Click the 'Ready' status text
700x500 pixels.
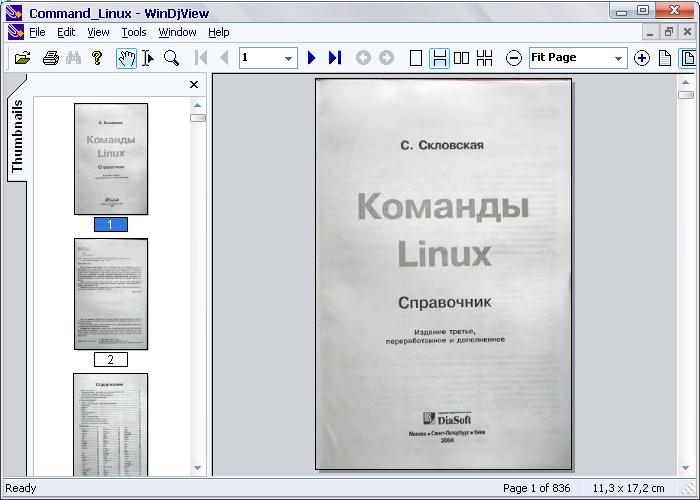click(21, 488)
